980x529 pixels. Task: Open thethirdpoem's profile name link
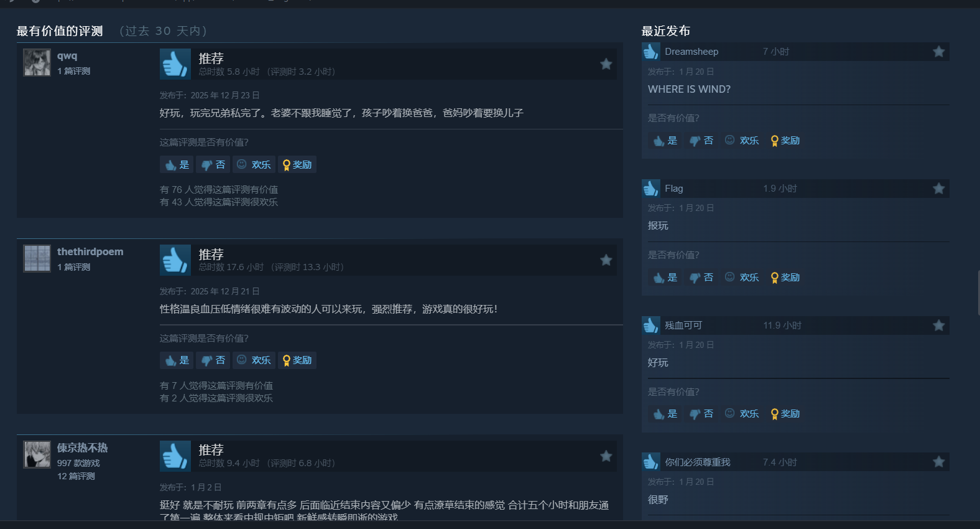point(90,251)
